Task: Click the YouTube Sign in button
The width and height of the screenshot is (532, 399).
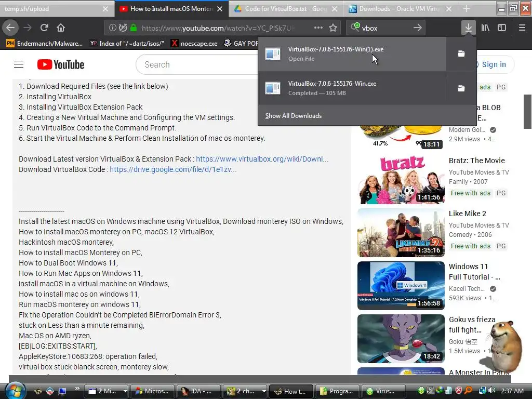Action: coord(494,64)
